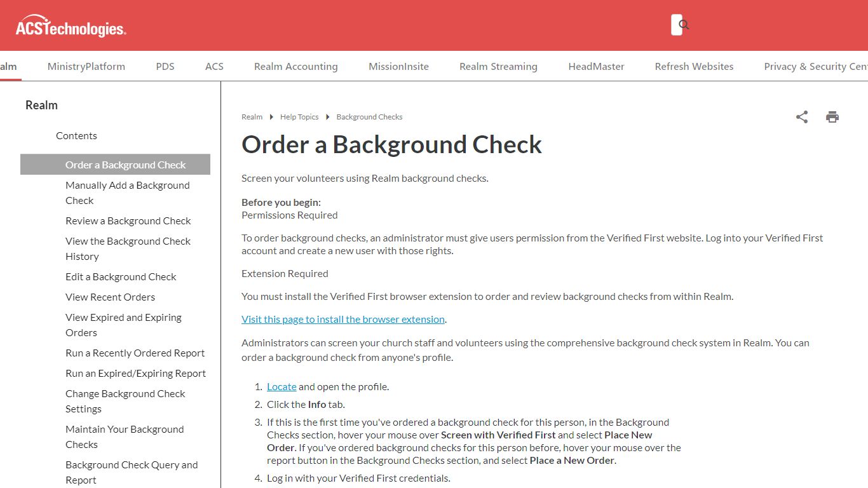Open the MinistryPlatform tab
Image resolution: width=868 pixels, height=488 pixels.
point(86,66)
